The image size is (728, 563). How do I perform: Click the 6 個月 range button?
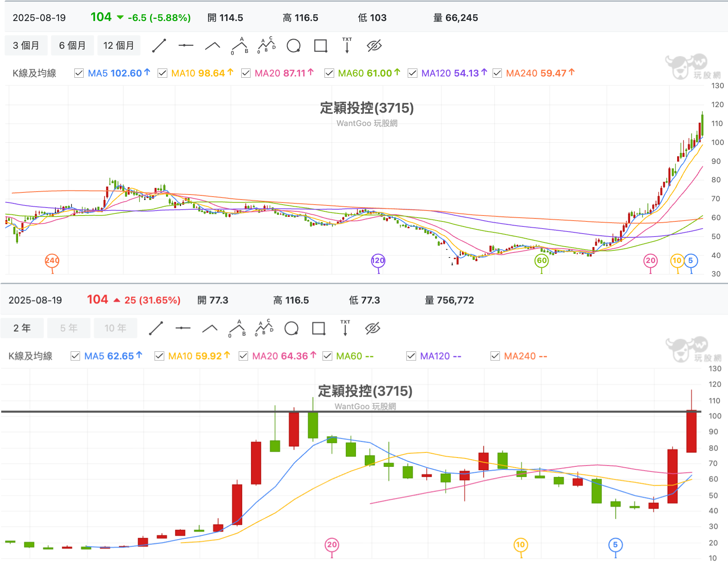[x=72, y=45]
